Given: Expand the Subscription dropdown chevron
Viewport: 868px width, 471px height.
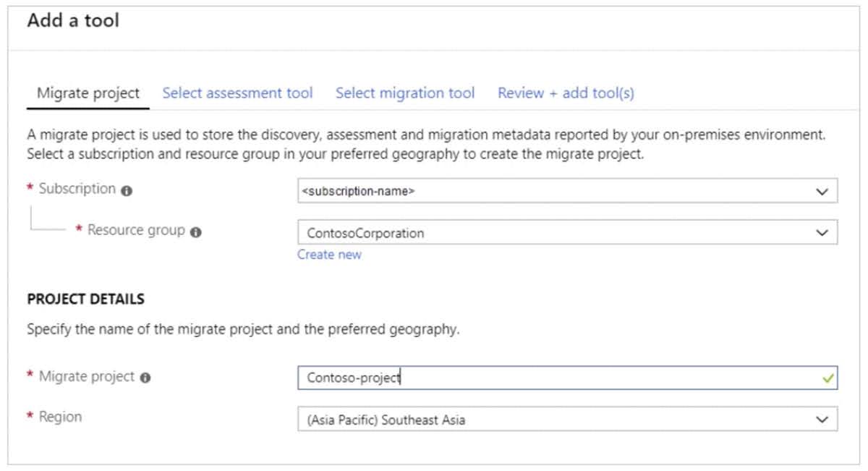Looking at the screenshot, I should pos(822,192).
